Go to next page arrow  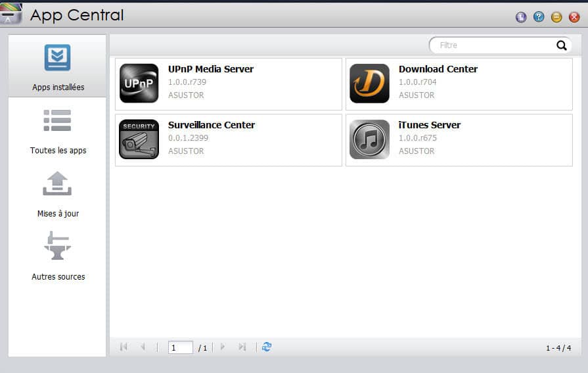223,347
